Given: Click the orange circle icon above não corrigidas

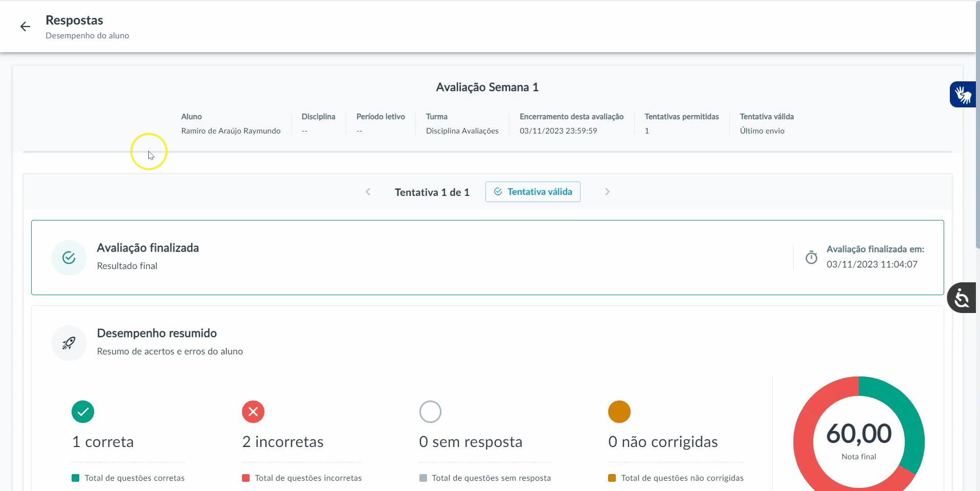Looking at the screenshot, I should (x=619, y=412).
